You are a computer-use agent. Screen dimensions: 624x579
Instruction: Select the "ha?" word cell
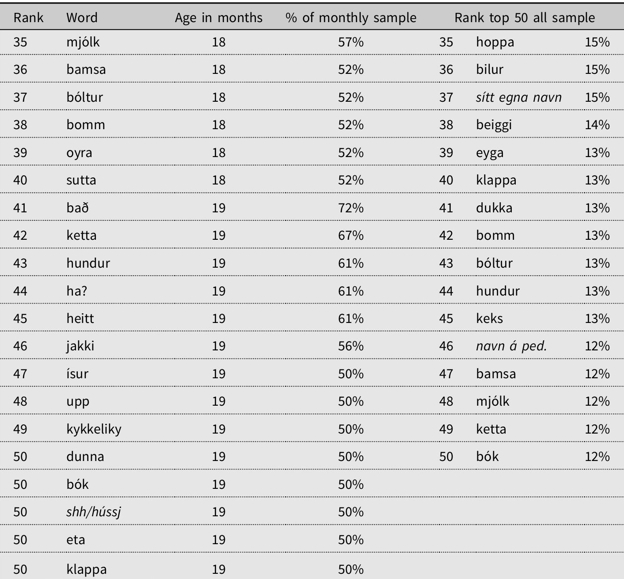76,291
